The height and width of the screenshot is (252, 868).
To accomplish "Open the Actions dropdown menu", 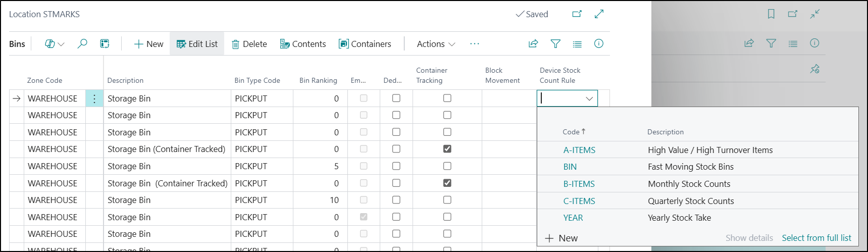I will [435, 44].
